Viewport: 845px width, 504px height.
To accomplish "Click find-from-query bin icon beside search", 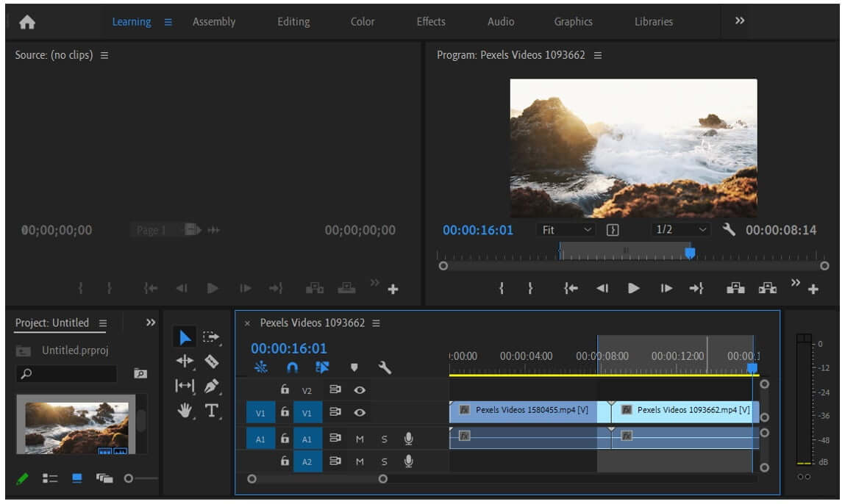I will pos(140,373).
